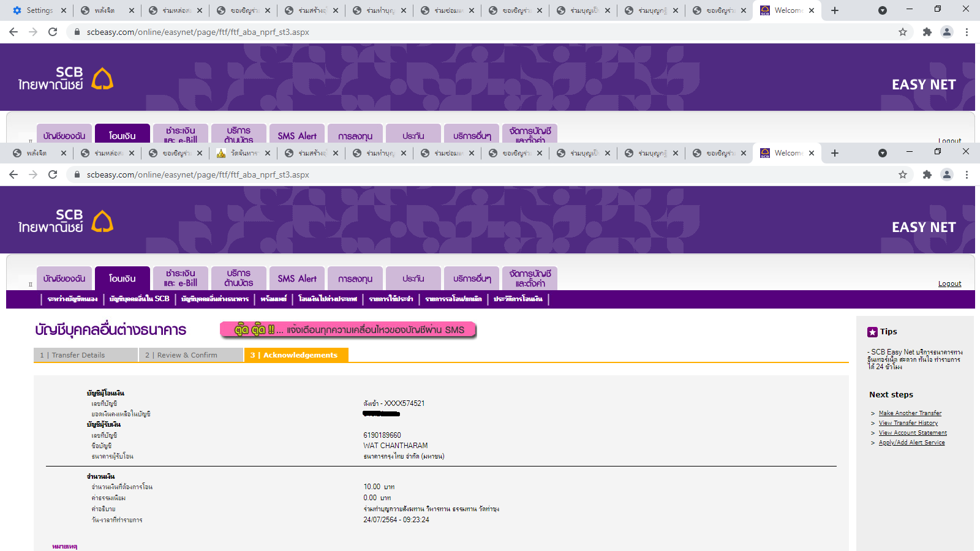
Task: Reload the page in the upper browser window
Action: [53, 32]
